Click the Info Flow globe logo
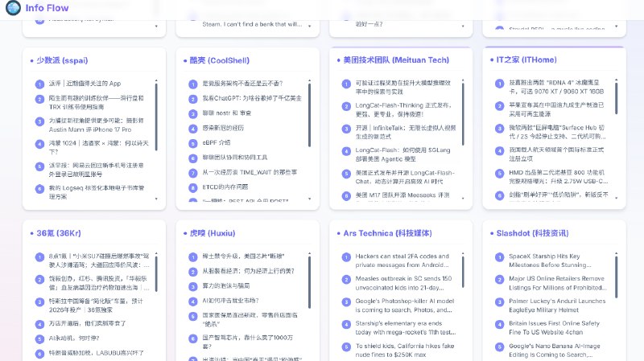This screenshot has height=361, width=644. coord(13,8)
